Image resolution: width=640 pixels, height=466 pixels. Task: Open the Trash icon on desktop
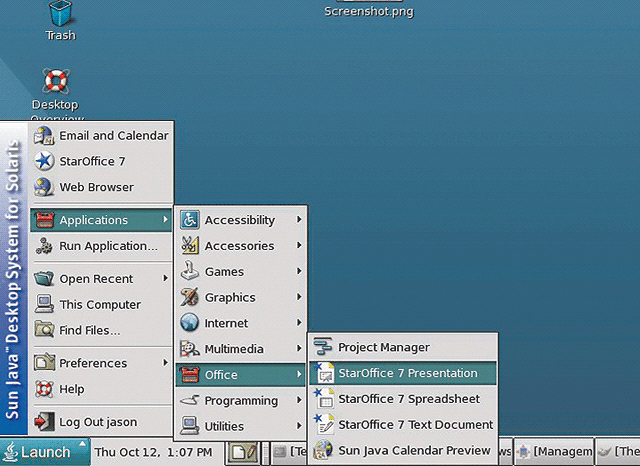(x=60, y=14)
